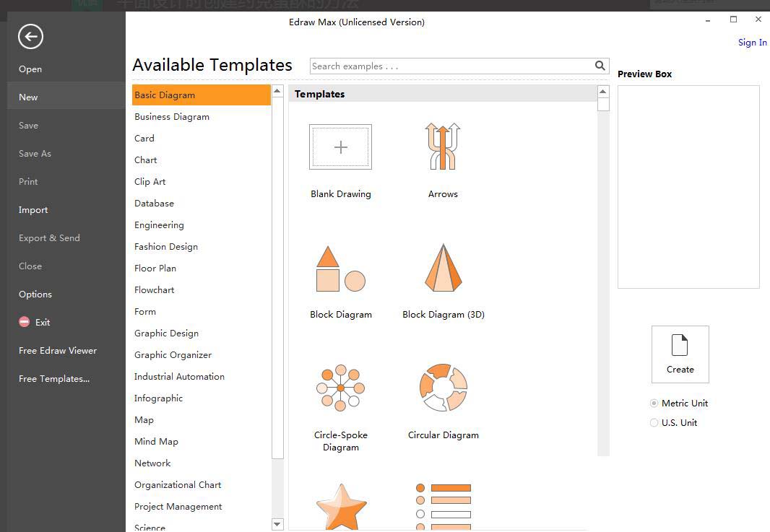
Task: Open Free Templates... link
Action: point(54,378)
